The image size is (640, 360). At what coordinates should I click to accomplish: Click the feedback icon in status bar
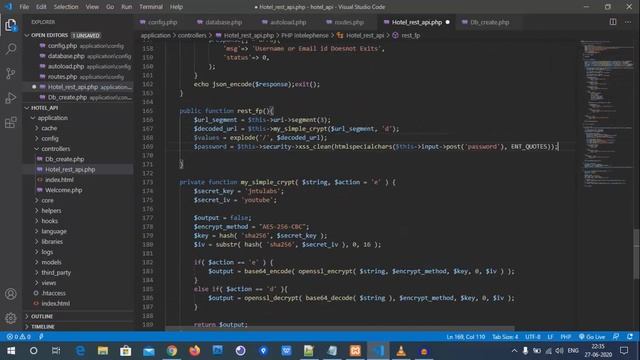point(616,337)
